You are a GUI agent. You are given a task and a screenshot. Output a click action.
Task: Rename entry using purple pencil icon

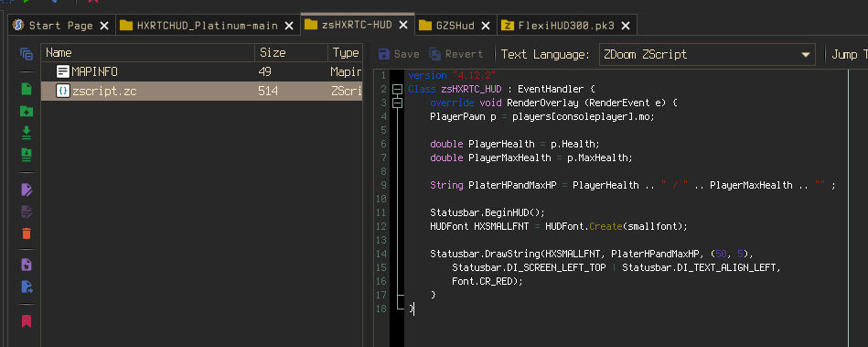(x=26, y=190)
